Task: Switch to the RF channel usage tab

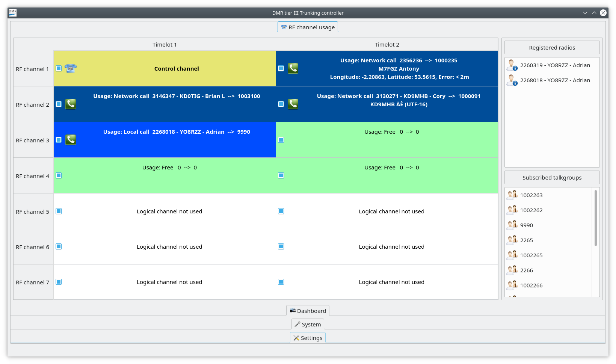Action: pos(308,27)
